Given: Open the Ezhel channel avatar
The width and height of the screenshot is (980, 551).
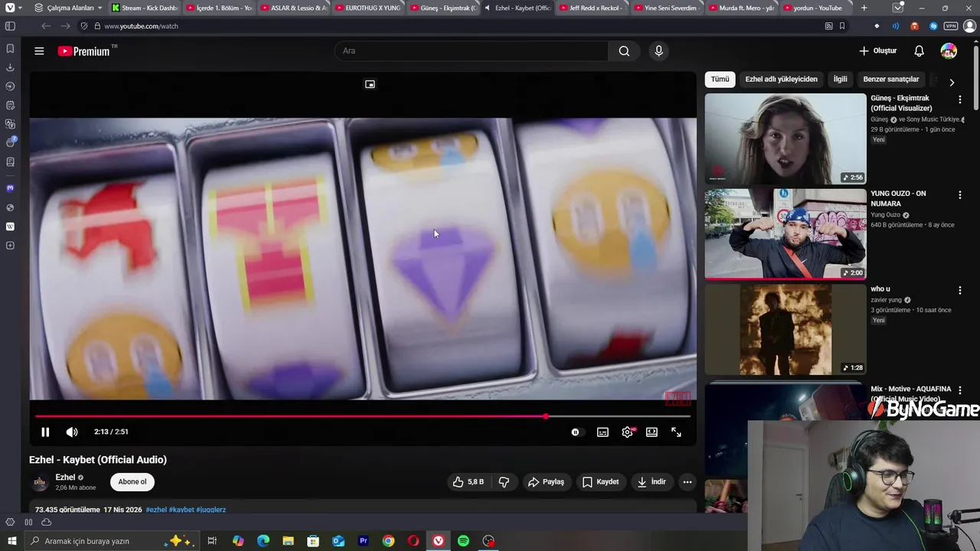Looking at the screenshot, I should click(39, 482).
